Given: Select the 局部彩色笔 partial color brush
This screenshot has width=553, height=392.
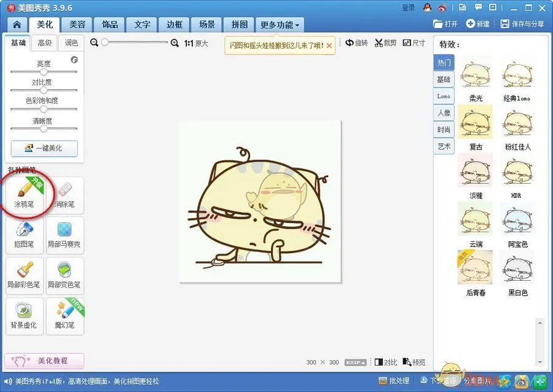Looking at the screenshot, I should (x=25, y=275).
